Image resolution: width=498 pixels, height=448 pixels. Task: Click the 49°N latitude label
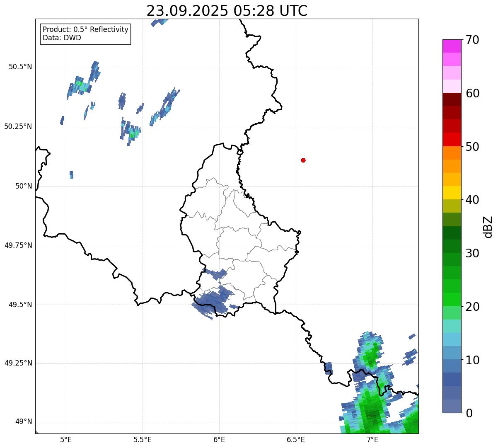click(x=23, y=421)
